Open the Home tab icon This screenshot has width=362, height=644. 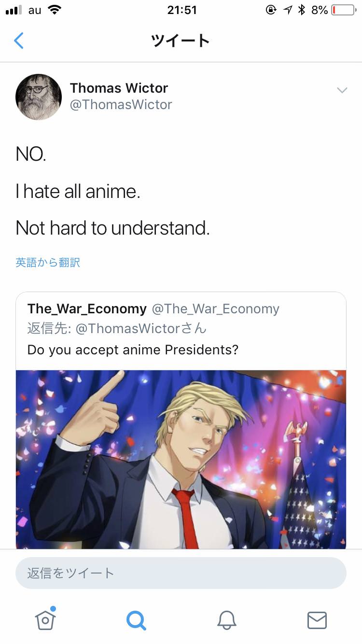(45, 618)
